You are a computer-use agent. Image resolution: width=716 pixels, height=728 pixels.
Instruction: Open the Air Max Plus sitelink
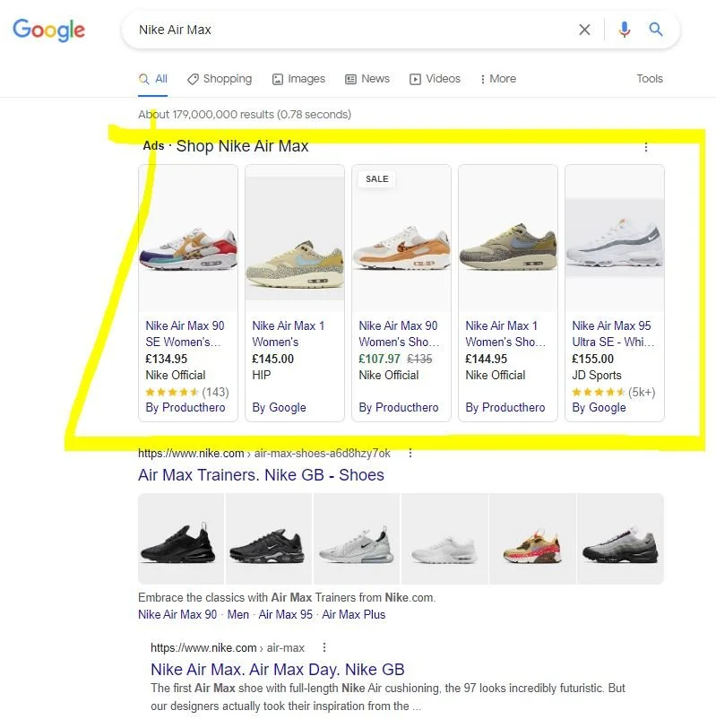[354, 615]
